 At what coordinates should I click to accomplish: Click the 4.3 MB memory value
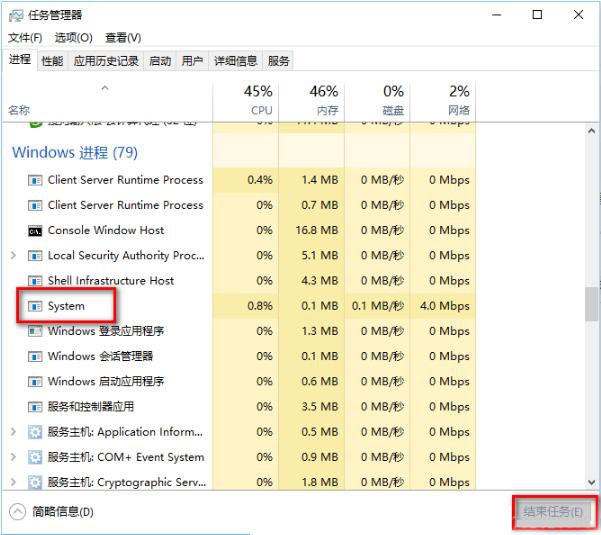click(x=320, y=281)
